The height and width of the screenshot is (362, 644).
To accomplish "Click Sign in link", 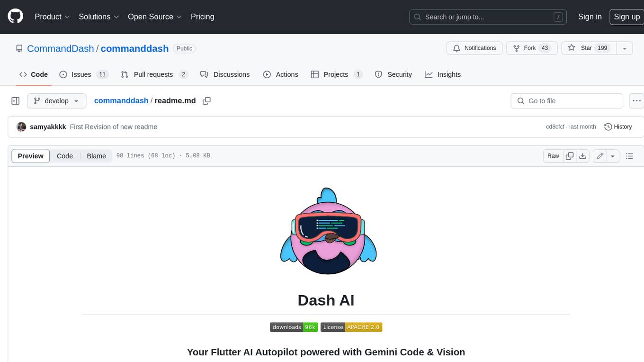I will point(590,17).
